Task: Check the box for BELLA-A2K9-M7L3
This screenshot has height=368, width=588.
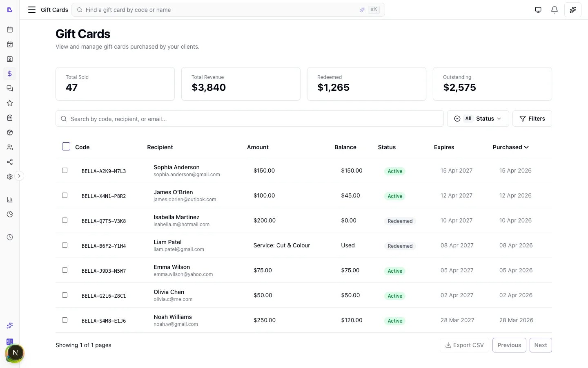Action: click(x=65, y=170)
